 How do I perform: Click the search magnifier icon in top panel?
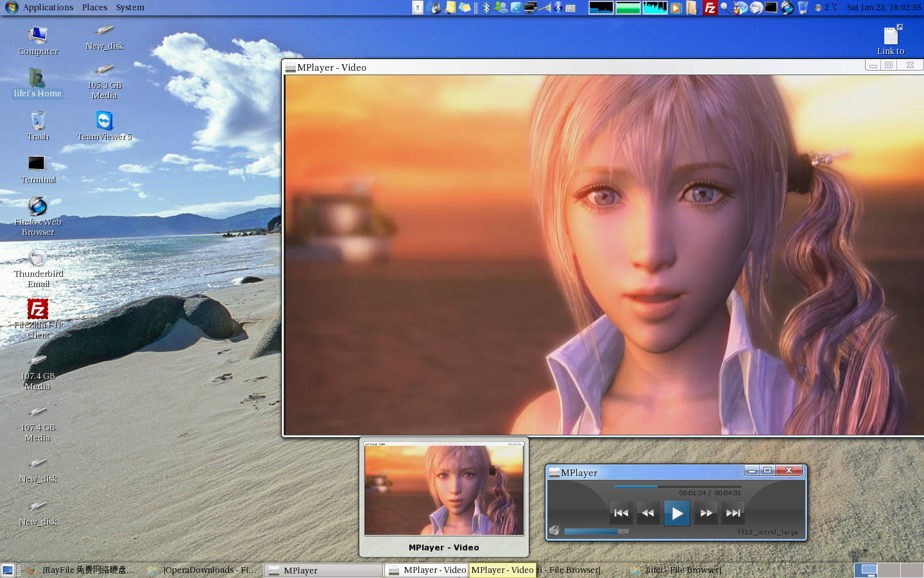click(x=724, y=8)
